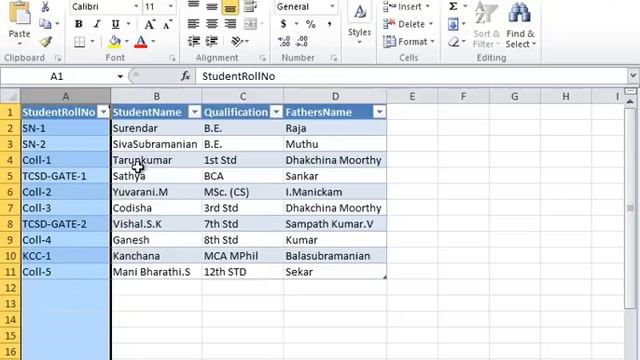This screenshot has height=360, width=640.
Task: Expand the formula bar
Action: (633, 76)
